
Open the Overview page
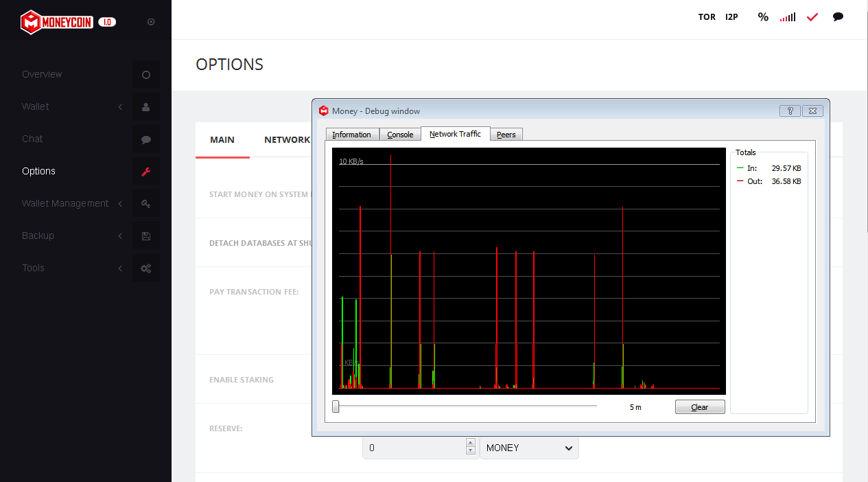(x=42, y=74)
